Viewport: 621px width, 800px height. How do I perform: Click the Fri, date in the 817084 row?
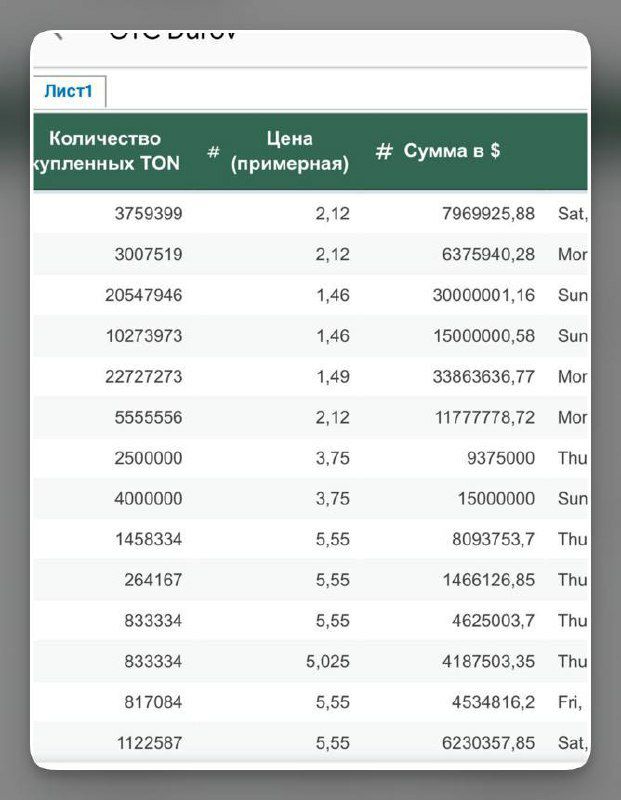tap(570, 703)
